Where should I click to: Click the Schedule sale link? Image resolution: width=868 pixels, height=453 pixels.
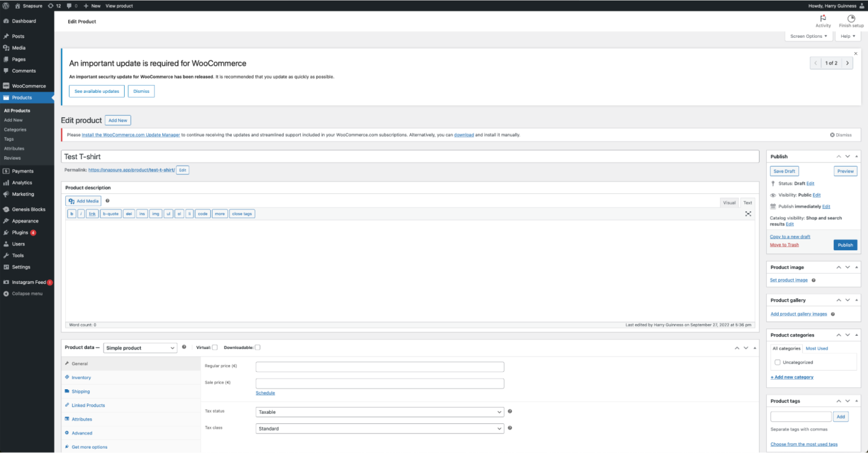click(265, 393)
